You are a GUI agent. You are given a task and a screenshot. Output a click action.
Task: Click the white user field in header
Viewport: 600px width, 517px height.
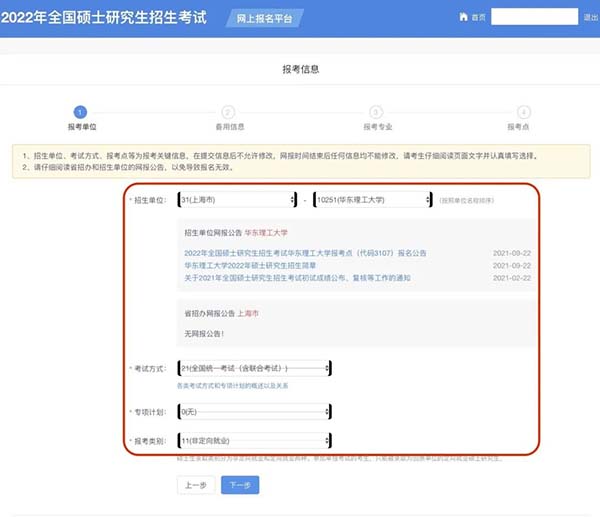(x=534, y=16)
